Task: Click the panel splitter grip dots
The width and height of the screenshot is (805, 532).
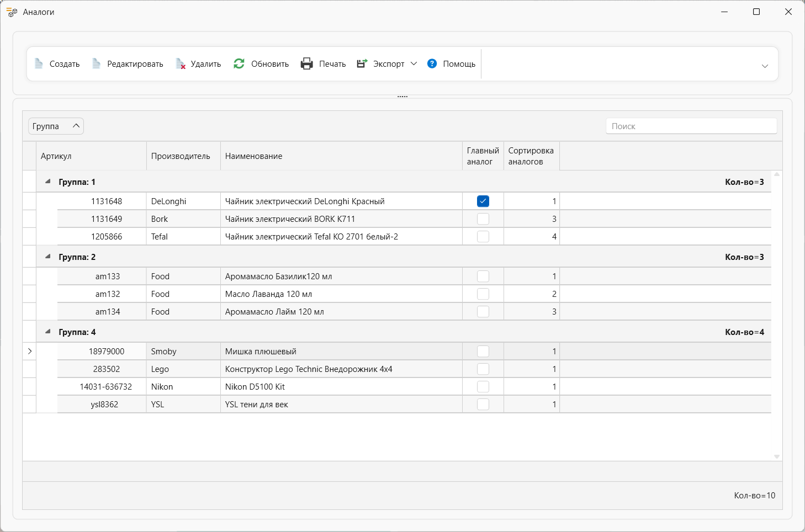Action: pos(402,97)
